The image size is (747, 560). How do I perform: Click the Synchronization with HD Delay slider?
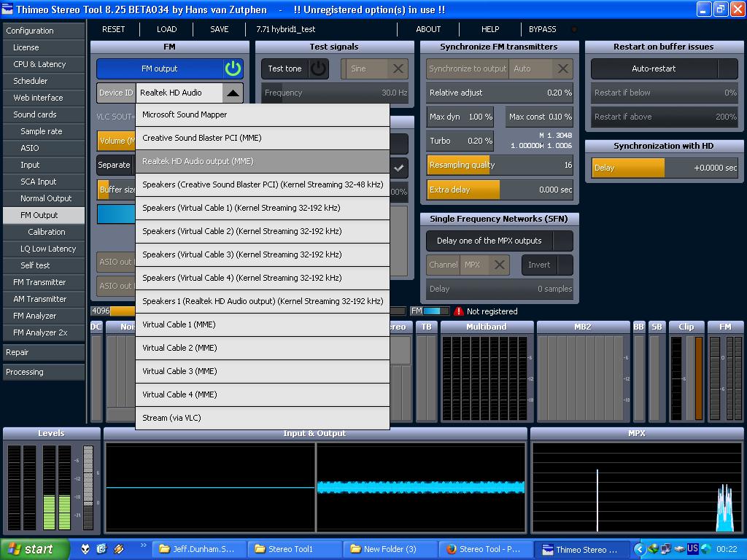point(665,168)
